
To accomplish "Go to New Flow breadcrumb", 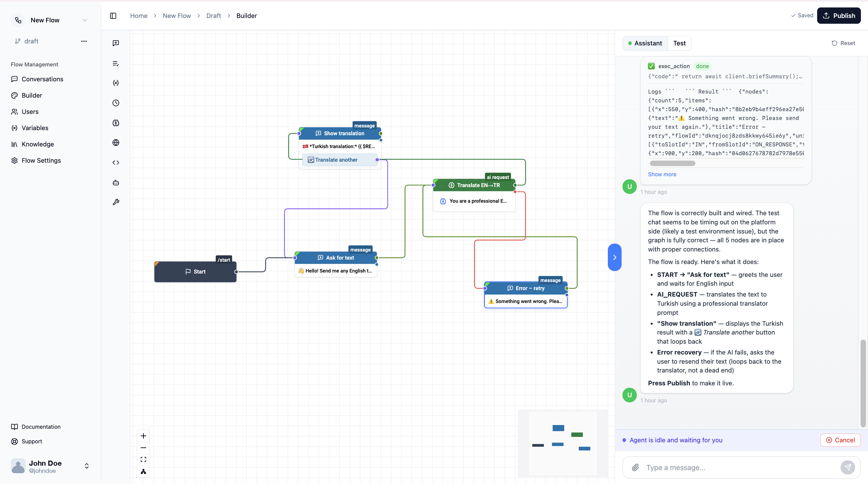I will click(177, 16).
